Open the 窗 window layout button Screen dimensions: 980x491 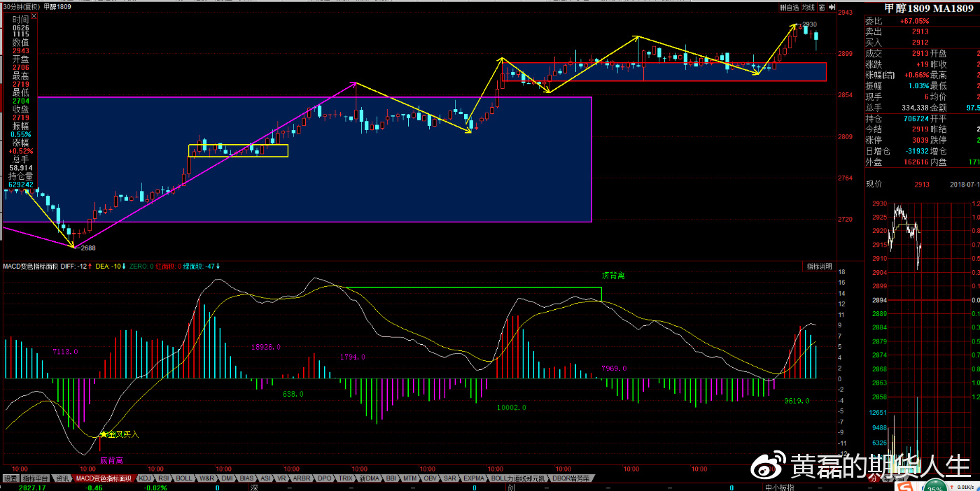(822, 8)
